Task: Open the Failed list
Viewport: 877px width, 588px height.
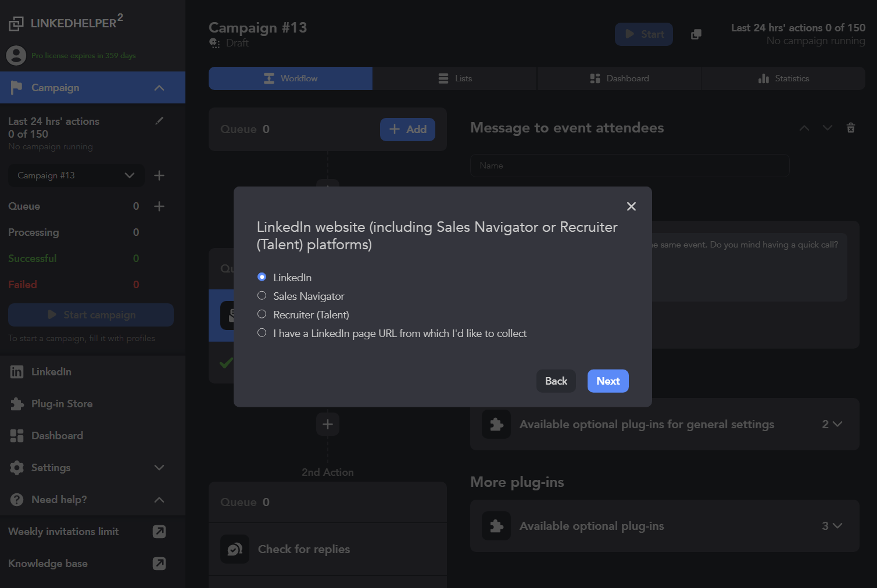Action: [x=23, y=285]
